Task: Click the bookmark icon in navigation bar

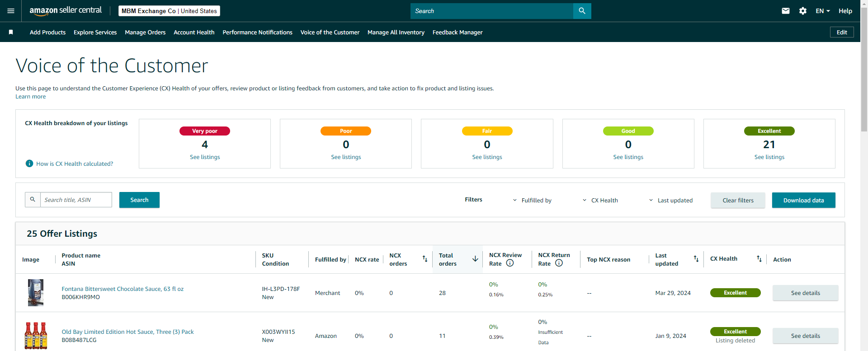Action: click(x=11, y=32)
